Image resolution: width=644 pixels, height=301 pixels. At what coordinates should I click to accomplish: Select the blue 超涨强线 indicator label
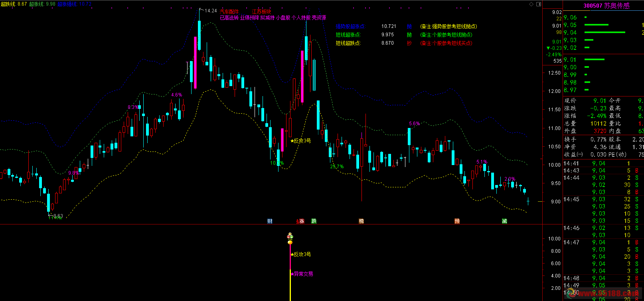point(67,4)
